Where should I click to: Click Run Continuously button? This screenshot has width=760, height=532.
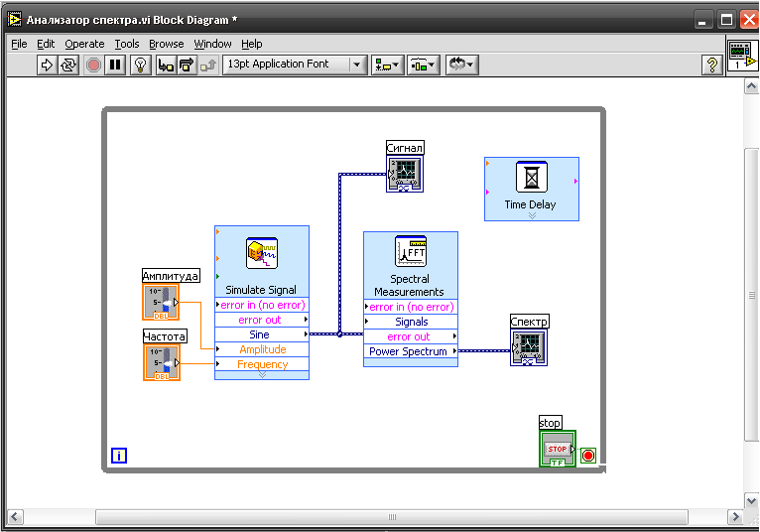click(x=68, y=65)
